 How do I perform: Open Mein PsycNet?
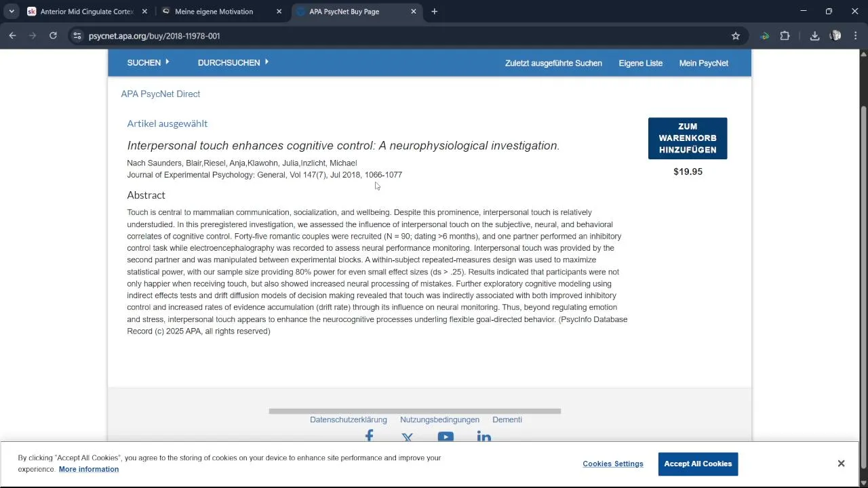[704, 63]
